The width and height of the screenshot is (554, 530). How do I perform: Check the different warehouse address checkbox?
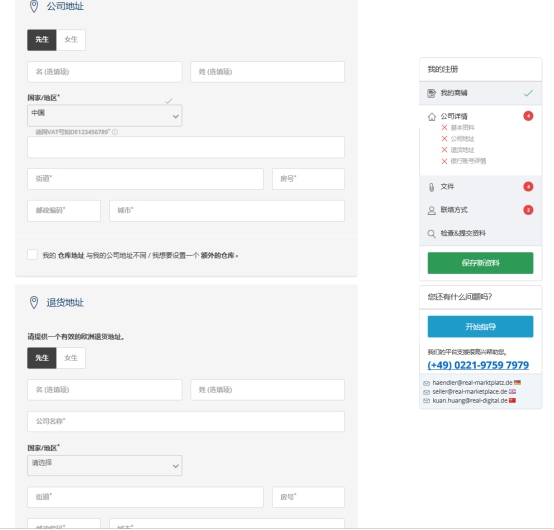(33, 254)
